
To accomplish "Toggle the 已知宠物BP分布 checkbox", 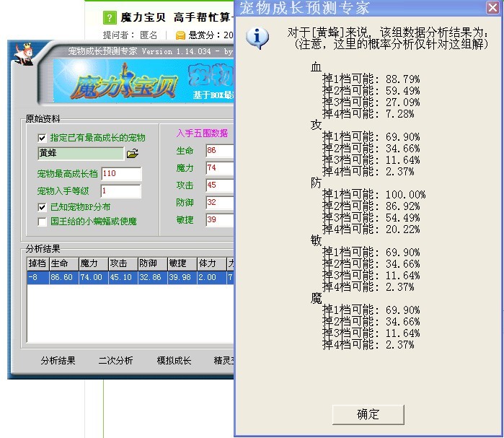I will pos(42,207).
